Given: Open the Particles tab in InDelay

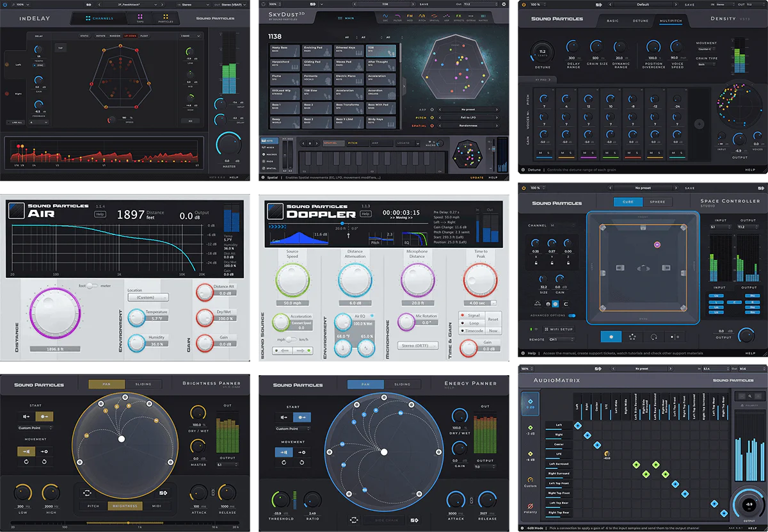Looking at the screenshot, I should pyautogui.click(x=165, y=19).
